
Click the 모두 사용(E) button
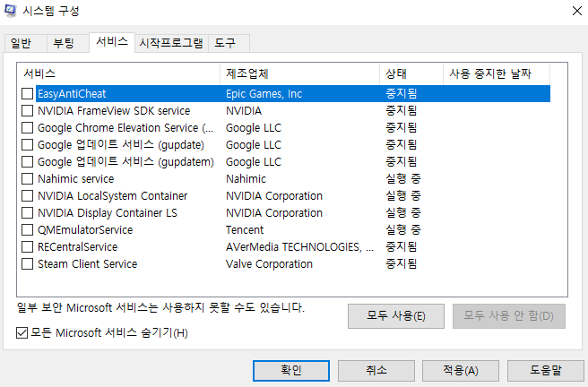click(x=396, y=316)
